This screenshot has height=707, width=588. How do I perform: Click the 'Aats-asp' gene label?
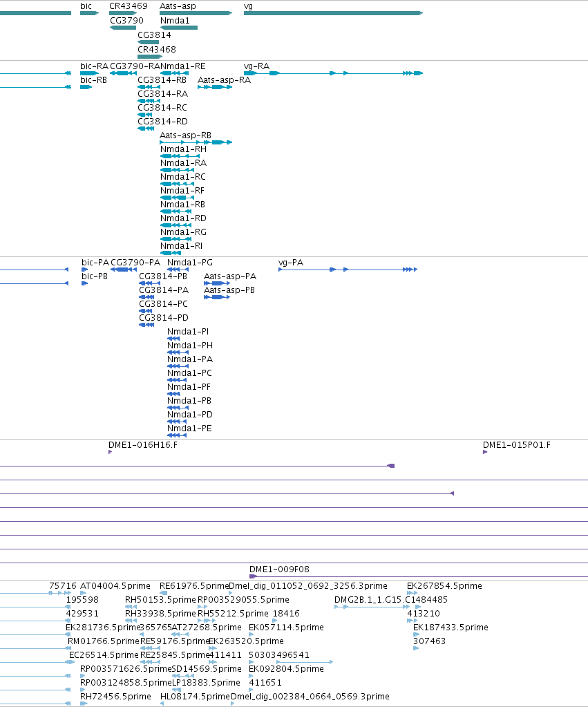click(178, 6)
